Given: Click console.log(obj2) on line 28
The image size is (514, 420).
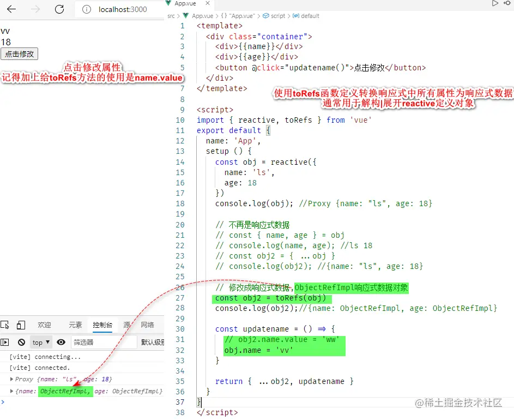Looking at the screenshot, I should pyautogui.click(x=256, y=308).
